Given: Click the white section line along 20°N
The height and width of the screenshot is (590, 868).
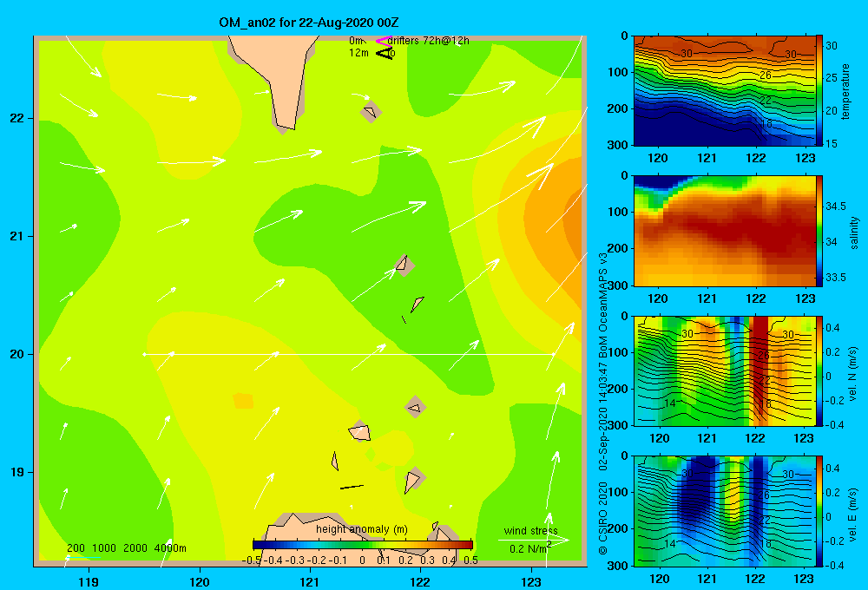Looking at the screenshot, I should 349,354.
